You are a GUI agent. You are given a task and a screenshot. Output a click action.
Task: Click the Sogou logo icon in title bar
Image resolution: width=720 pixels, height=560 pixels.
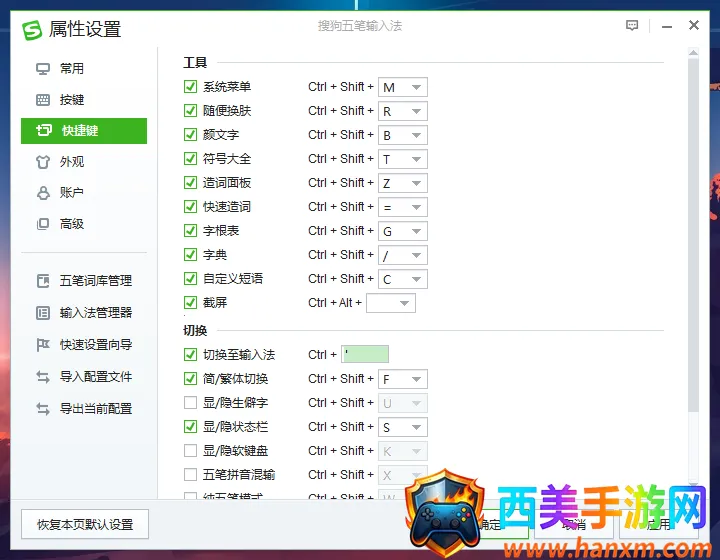[x=33, y=29]
